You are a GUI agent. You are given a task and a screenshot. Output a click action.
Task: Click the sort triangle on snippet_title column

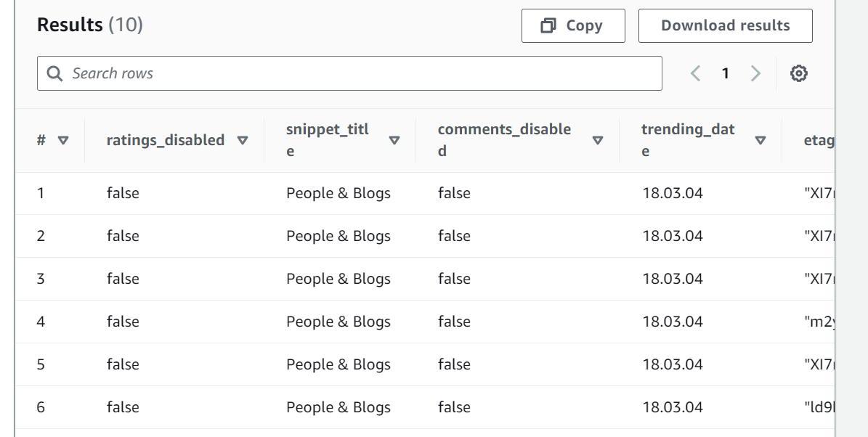395,140
